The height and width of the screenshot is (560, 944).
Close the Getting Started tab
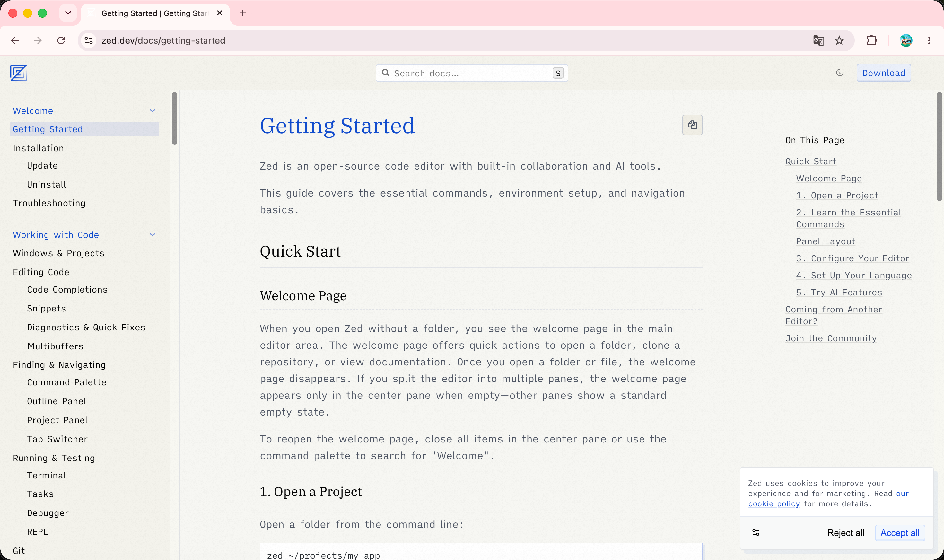point(220,13)
